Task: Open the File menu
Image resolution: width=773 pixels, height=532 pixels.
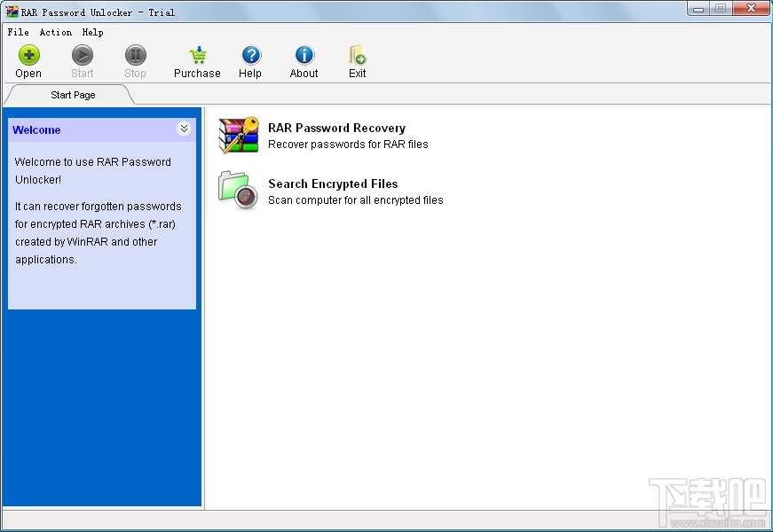Action: (x=16, y=32)
